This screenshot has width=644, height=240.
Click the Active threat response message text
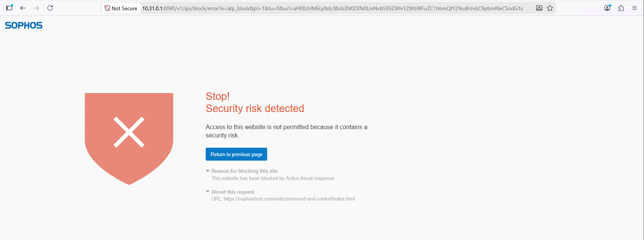[x=273, y=178]
